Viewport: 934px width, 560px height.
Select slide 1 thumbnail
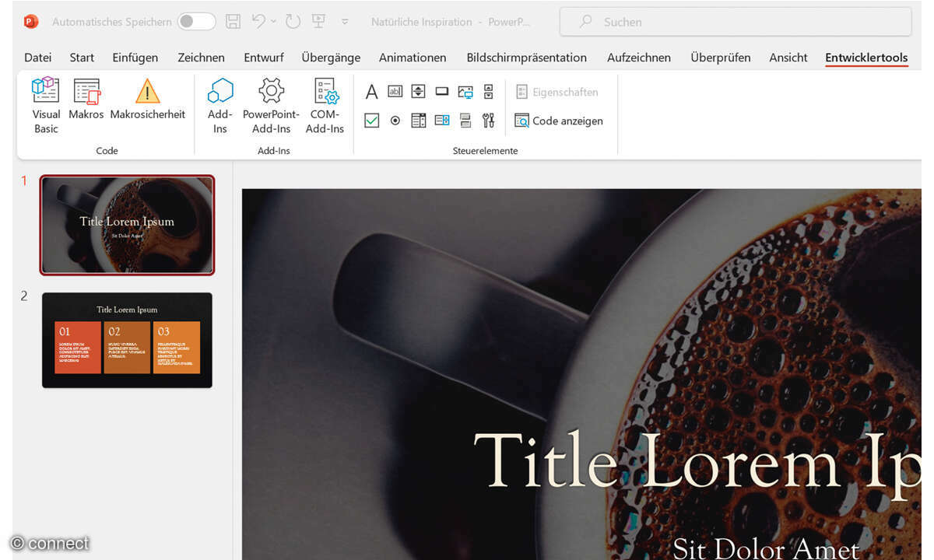(x=127, y=225)
